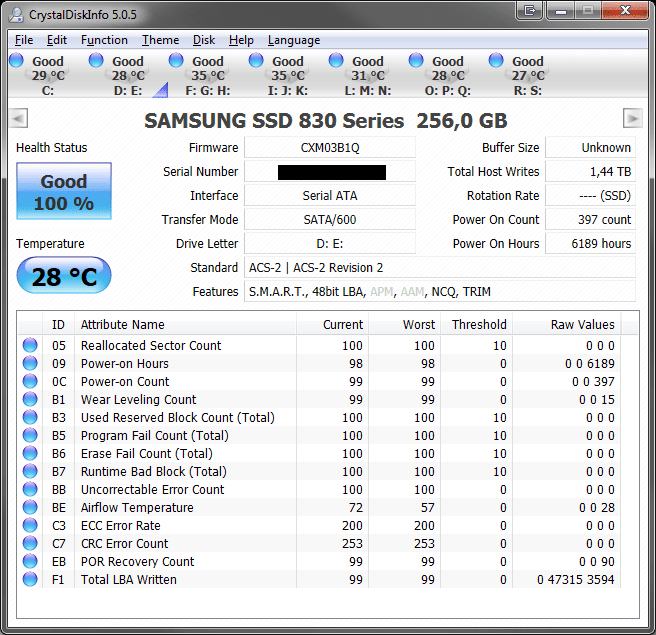
Task: Click the Interface field Serial ATA
Action: [x=330, y=196]
